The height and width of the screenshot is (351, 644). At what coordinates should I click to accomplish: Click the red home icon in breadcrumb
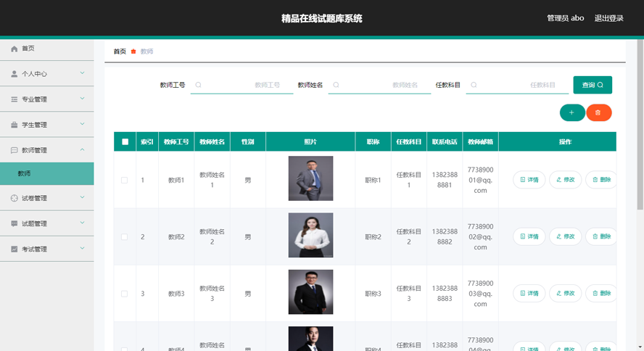133,51
